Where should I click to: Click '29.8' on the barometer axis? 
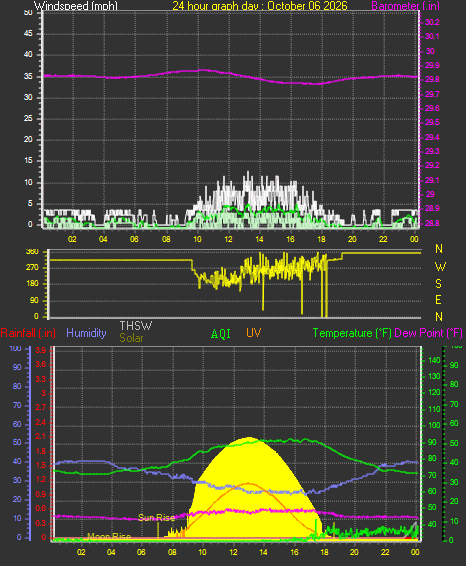pos(432,79)
